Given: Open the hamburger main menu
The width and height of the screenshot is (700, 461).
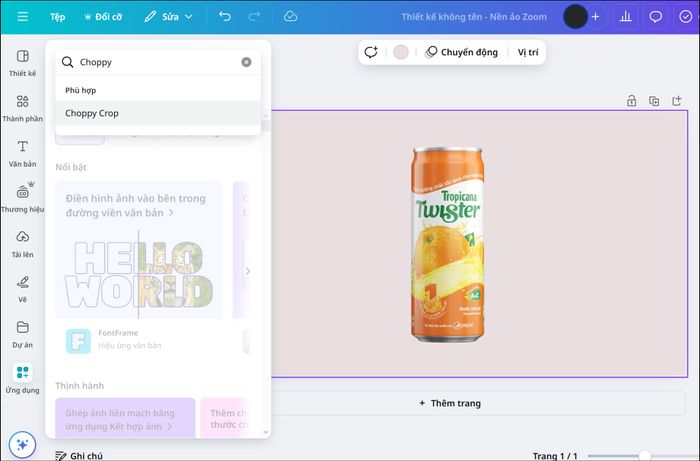Looking at the screenshot, I should (x=22, y=17).
